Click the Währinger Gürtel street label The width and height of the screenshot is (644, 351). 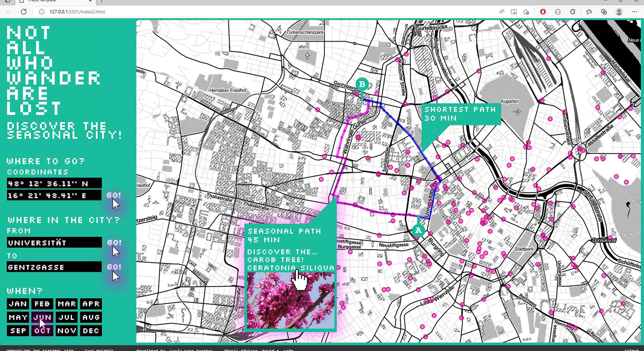point(354,136)
